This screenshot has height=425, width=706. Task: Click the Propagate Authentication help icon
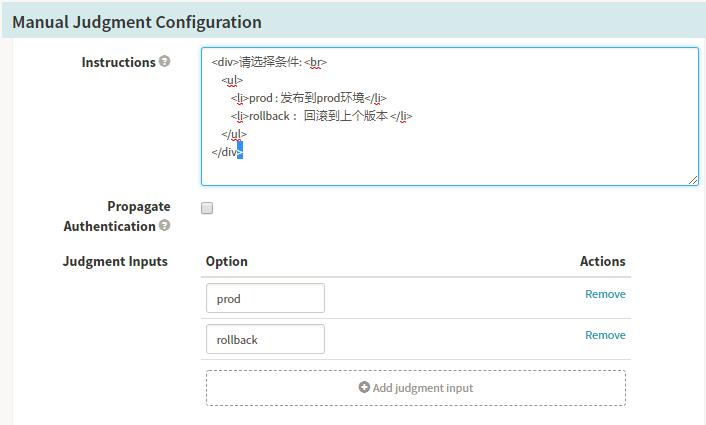pyautogui.click(x=165, y=226)
